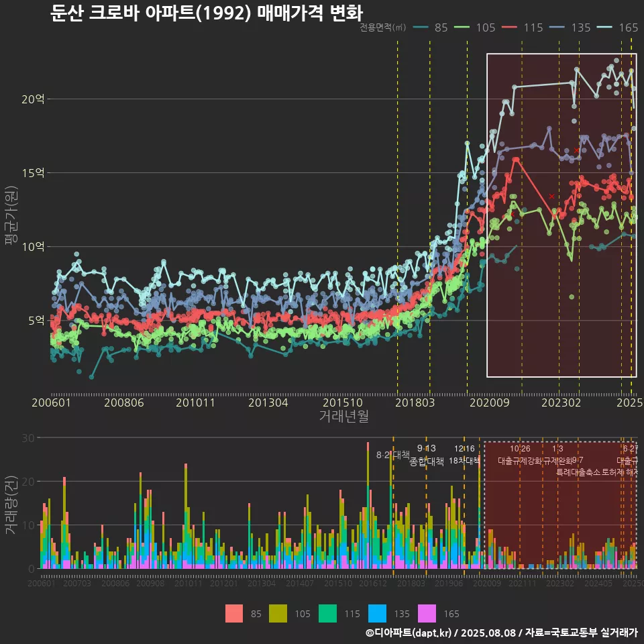Click the teal 85 line key in top legend
Screen dimensions: 644x644
point(421,28)
